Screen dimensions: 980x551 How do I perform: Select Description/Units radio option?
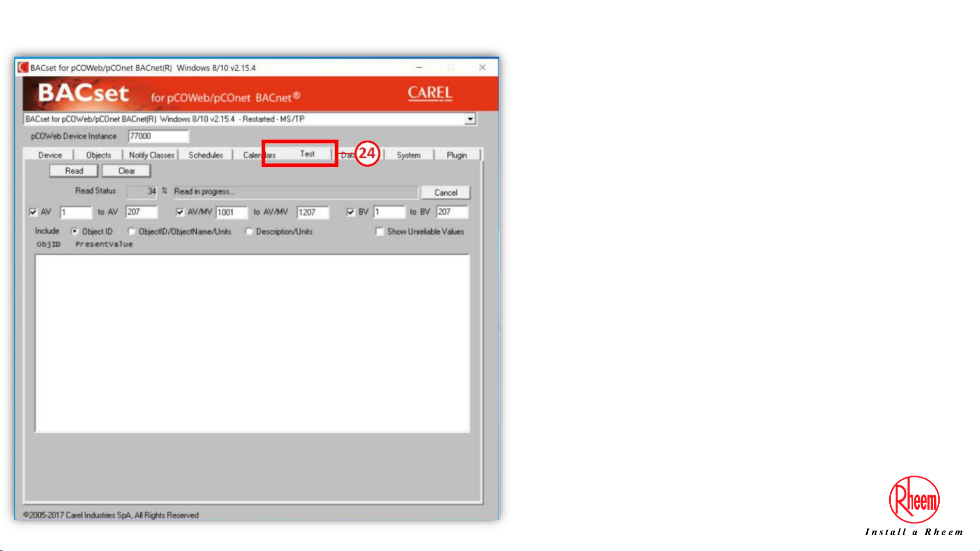[x=248, y=231]
